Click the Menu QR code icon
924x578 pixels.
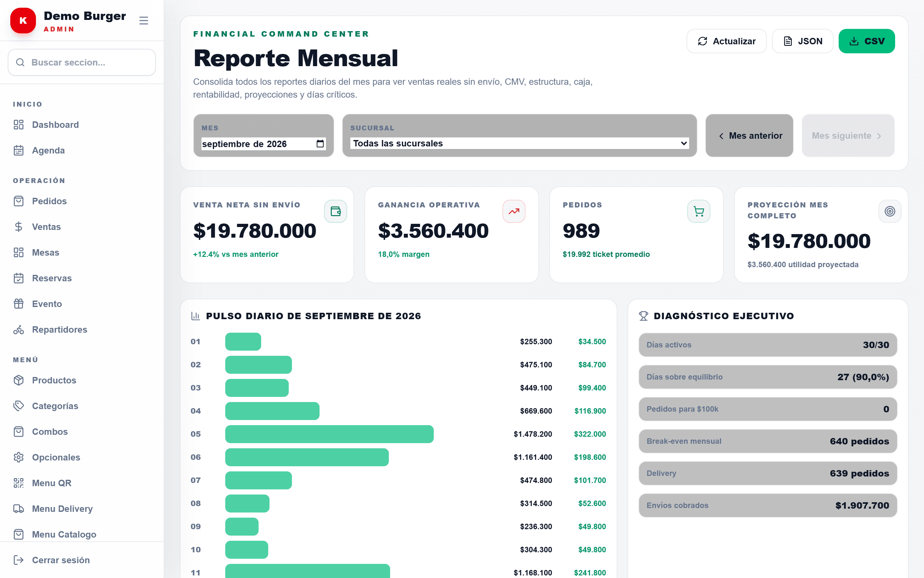coord(19,483)
